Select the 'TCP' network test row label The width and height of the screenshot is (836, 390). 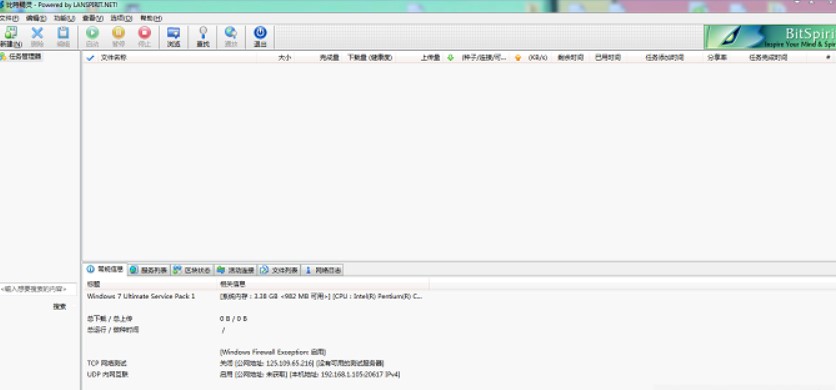tap(107, 363)
